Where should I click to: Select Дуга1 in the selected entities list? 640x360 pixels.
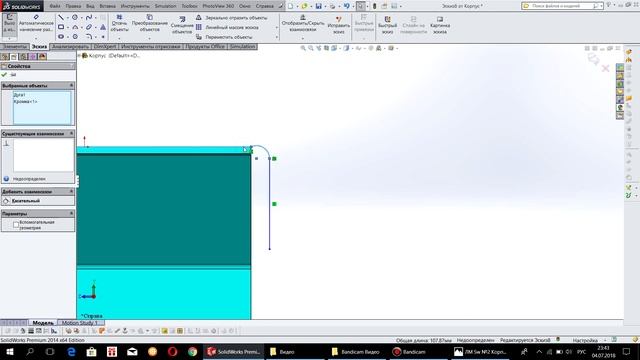[x=19, y=95]
